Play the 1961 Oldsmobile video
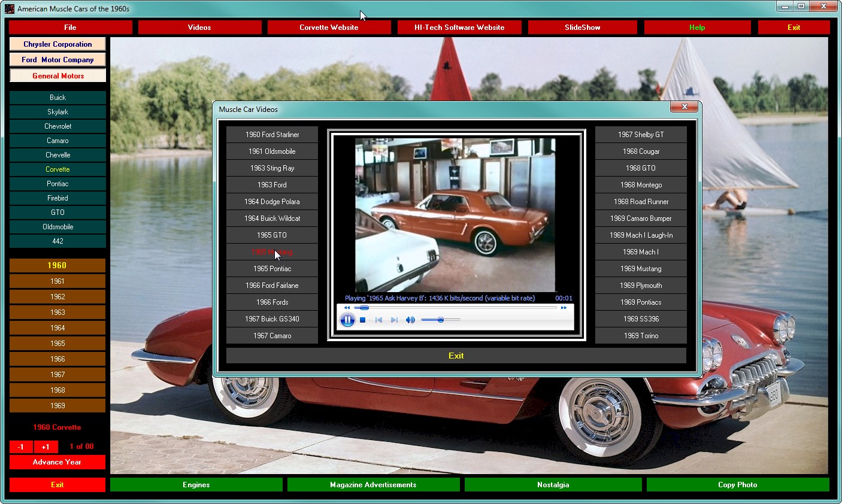Image resolution: width=842 pixels, height=504 pixels. point(272,151)
